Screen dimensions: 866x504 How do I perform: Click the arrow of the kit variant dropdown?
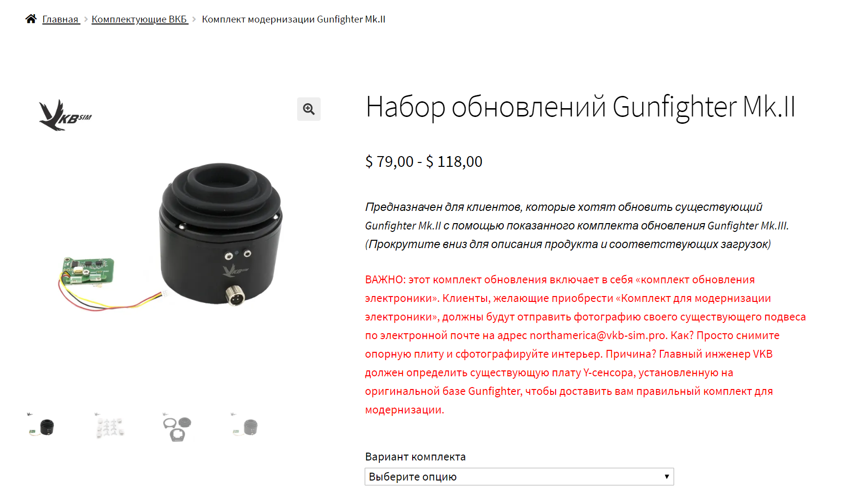[x=666, y=477]
